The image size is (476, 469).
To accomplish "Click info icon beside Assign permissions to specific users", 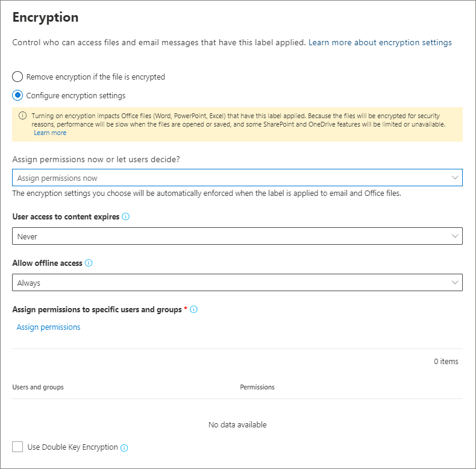I will 194,310.
